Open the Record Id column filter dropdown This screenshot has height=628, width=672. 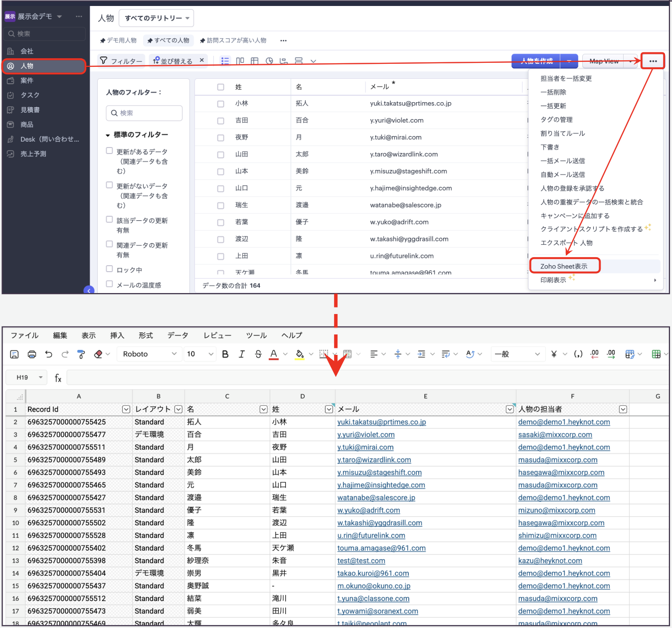click(126, 410)
